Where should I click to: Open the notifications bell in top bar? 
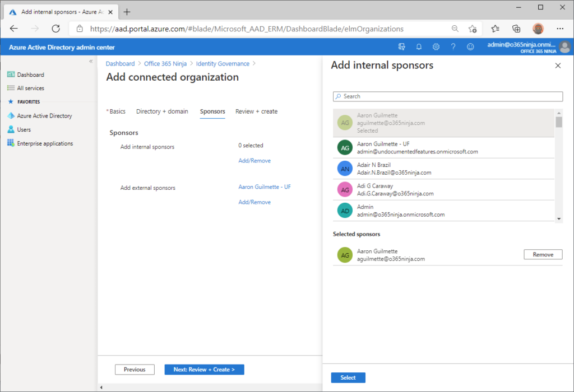419,46
